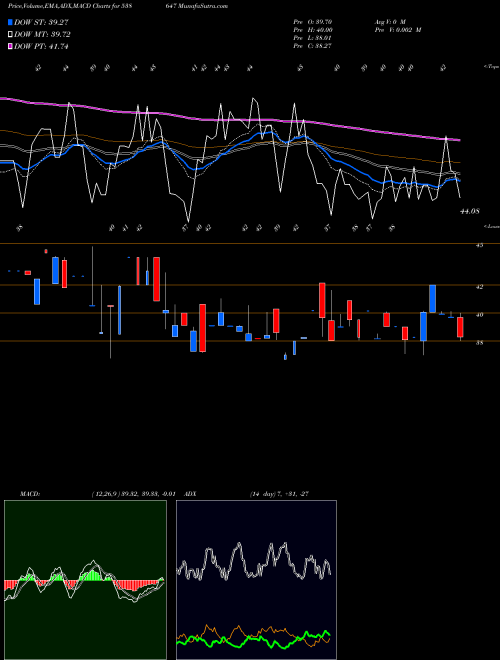Open the dark blue ADX indicator chart panel
Viewport: 500px width, 660px height.
256,580
